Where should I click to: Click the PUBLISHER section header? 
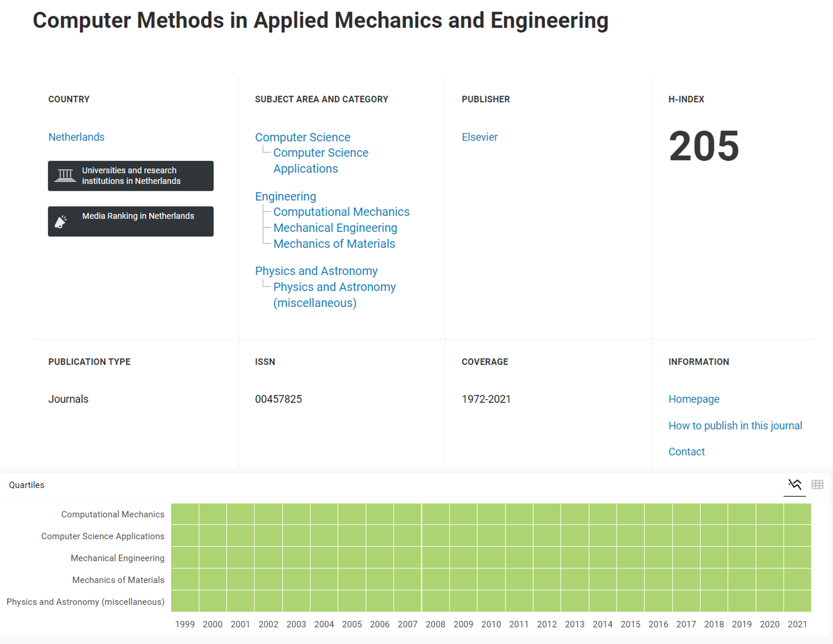486,99
